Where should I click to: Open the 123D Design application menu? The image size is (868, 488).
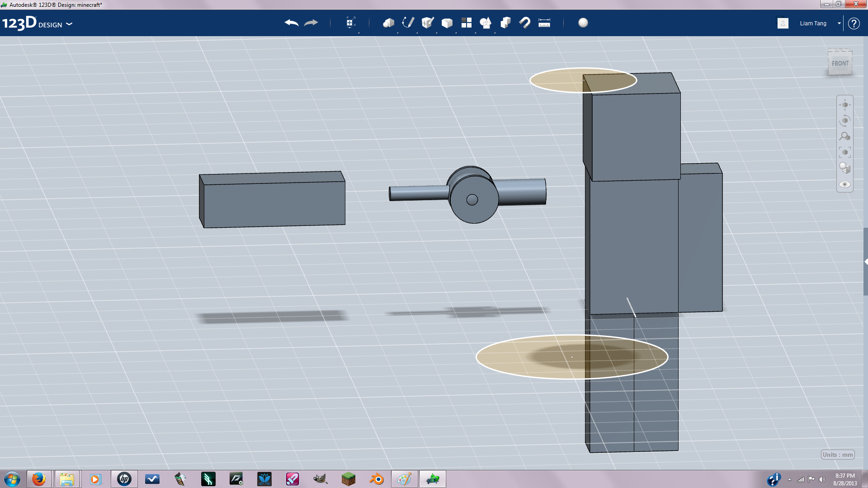37,23
